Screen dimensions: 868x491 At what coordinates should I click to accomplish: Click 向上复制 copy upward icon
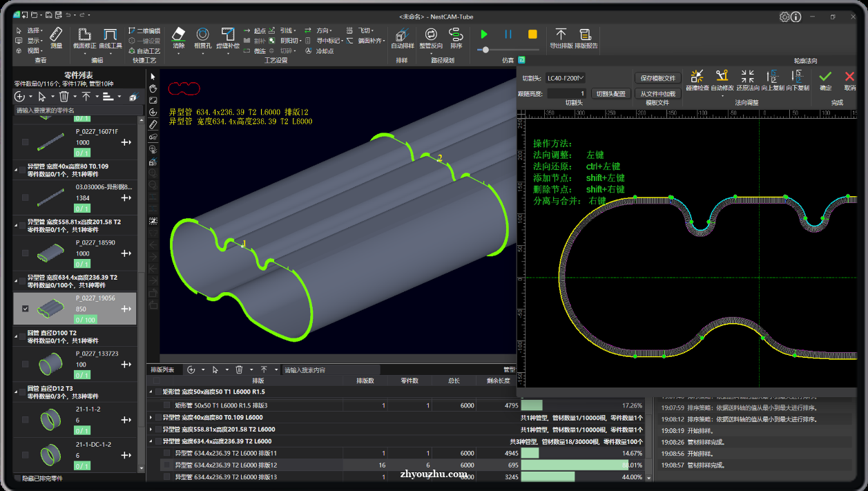coord(773,80)
